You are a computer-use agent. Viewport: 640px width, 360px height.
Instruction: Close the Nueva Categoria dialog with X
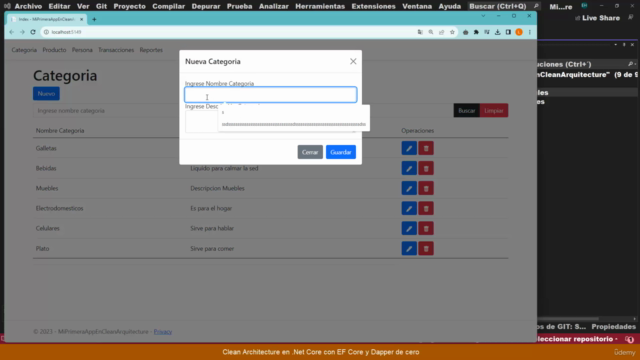click(353, 61)
